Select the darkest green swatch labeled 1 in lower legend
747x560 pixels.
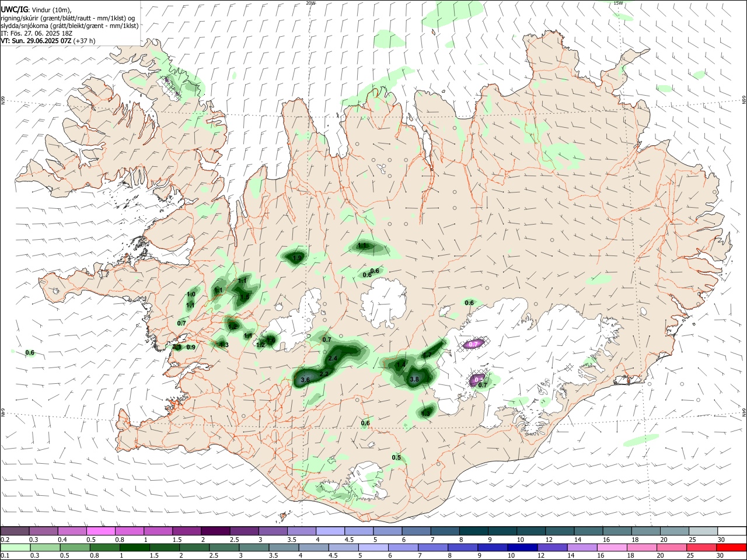[134, 547]
